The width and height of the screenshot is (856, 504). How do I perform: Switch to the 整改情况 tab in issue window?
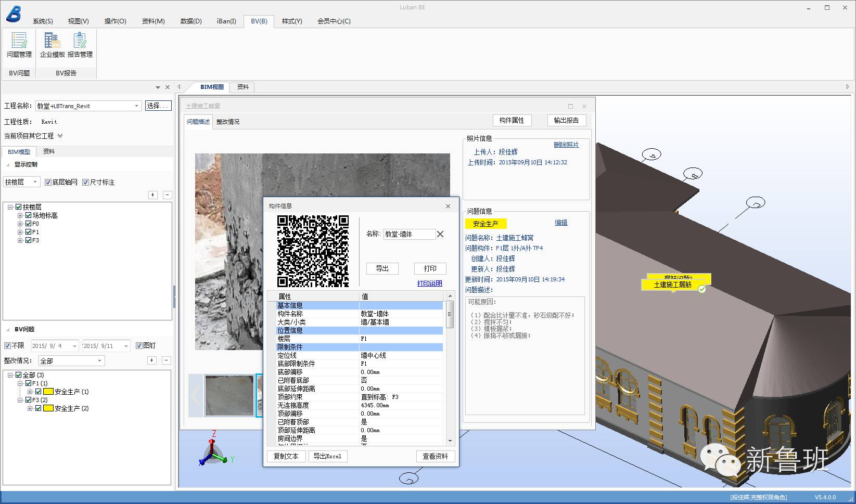[228, 122]
